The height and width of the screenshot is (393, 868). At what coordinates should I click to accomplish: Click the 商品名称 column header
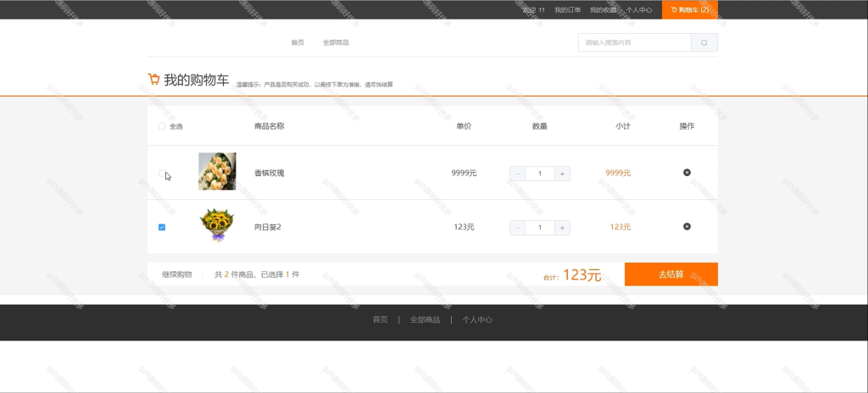click(270, 125)
